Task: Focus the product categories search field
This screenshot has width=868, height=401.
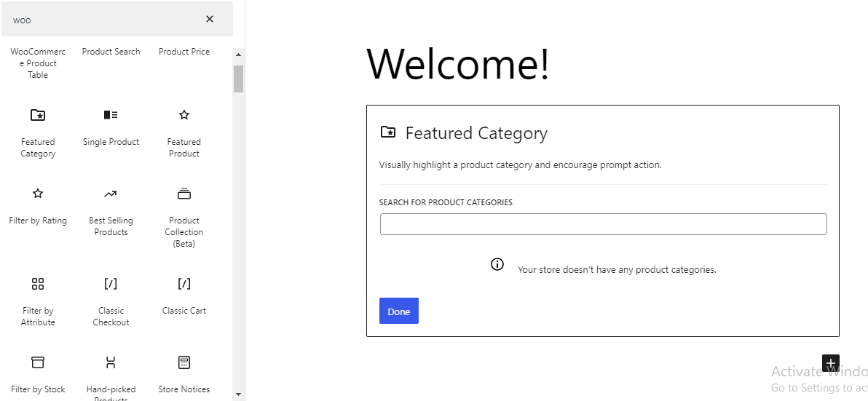Action: (603, 224)
